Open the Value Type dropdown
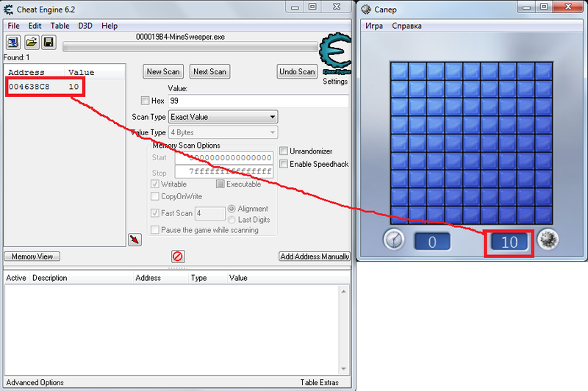The image size is (588, 391). pyautogui.click(x=223, y=132)
